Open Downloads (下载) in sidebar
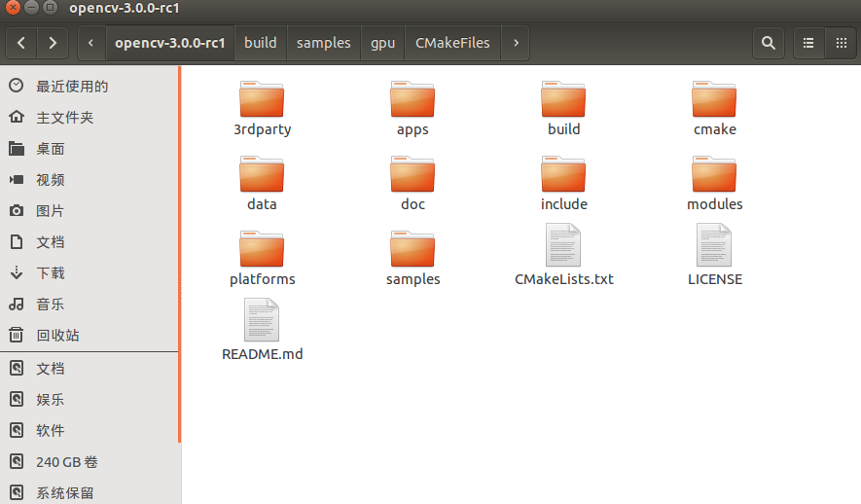Screen dimensions: 861x504 pyautogui.click(x=89, y=272)
